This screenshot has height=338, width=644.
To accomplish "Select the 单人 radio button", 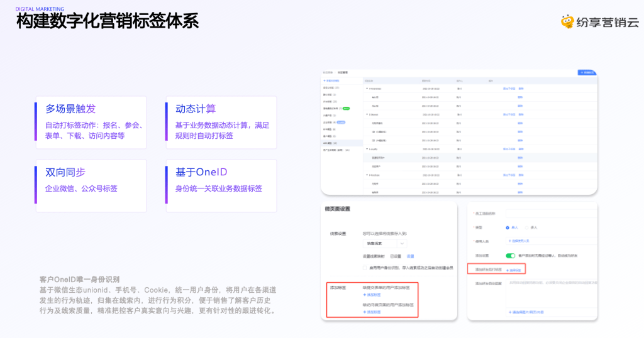I will click(508, 227).
